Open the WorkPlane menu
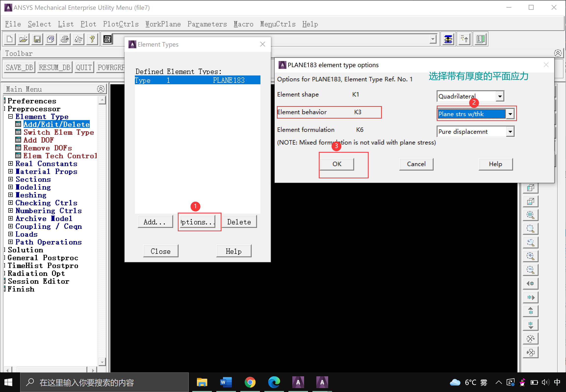The height and width of the screenshot is (392, 566). pyautogui.click(x=163, y=24)
